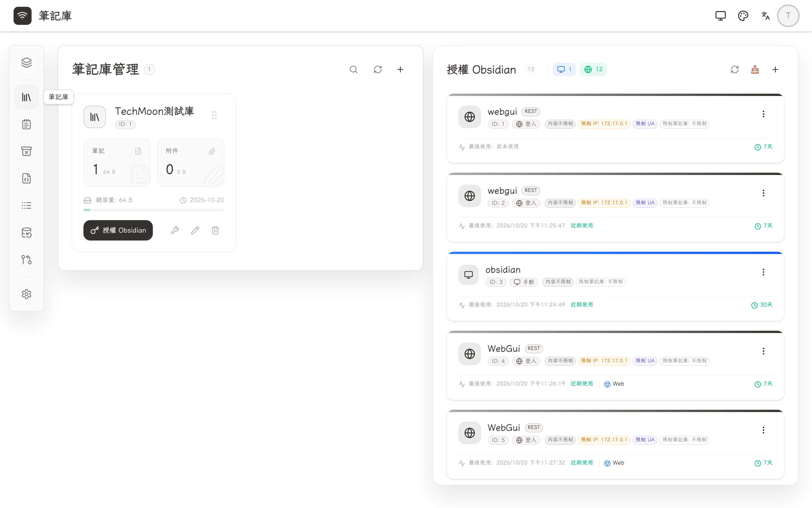The image size is (812, 508).
Task: Filter by desktop client count badge 1
Action: tap(564, 69)
